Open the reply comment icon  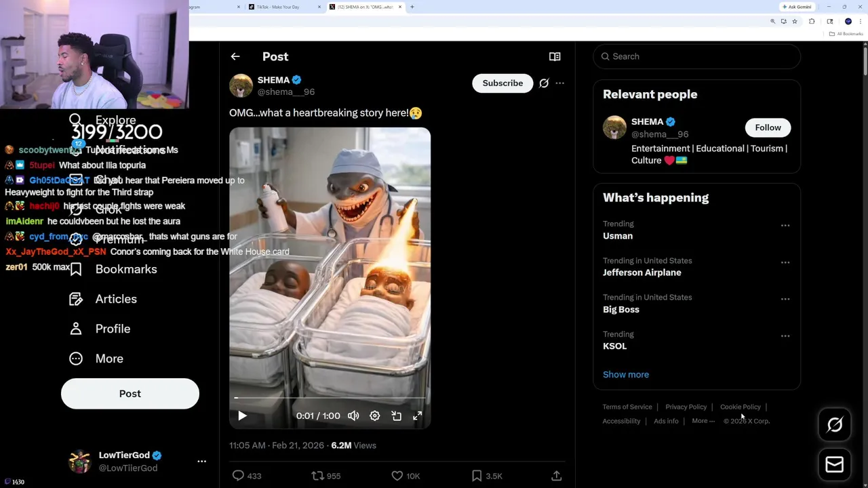click(238, 476)
